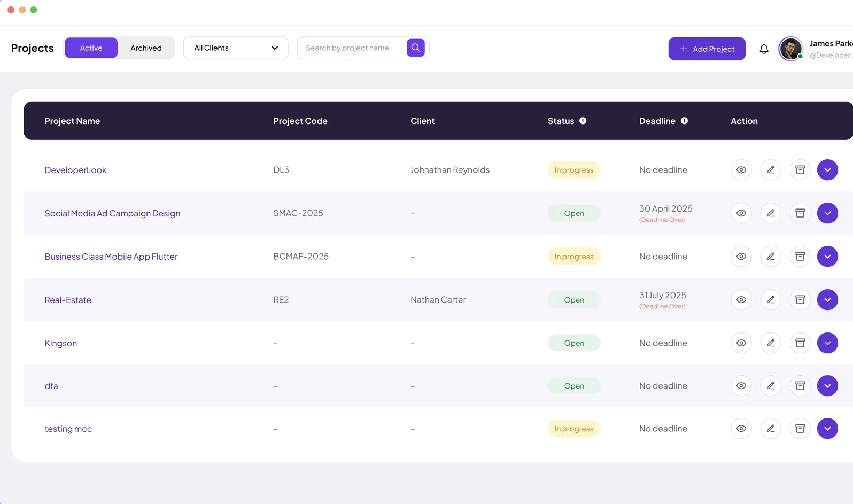Switch to the Archived projects tab
The height and width of the screenshot is (504, 853).
coord(146,48)
